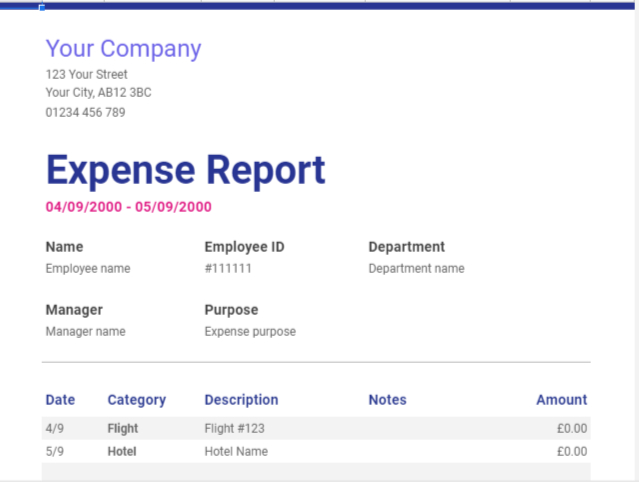Select the 'Flight' category cell
Screen dimensions: 639x482
(123, 429)
